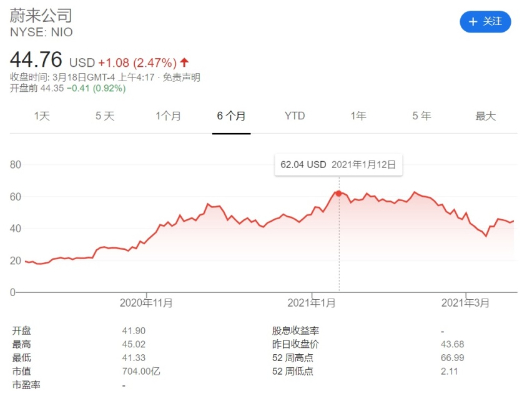Open the 免责声明 disclaimer link
The height and width of the screenshot is (401, 532).
182,77
